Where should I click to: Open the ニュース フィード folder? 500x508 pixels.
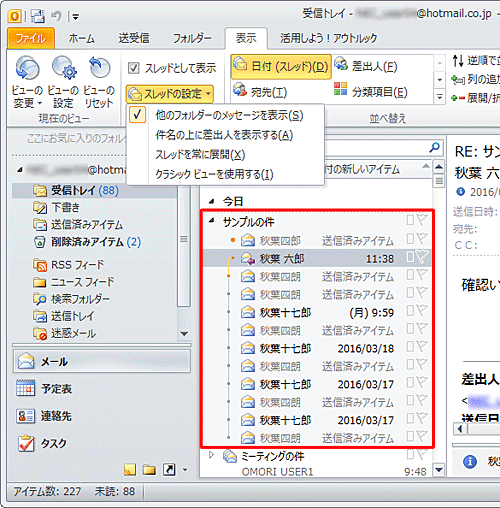[x=73, y=282]
